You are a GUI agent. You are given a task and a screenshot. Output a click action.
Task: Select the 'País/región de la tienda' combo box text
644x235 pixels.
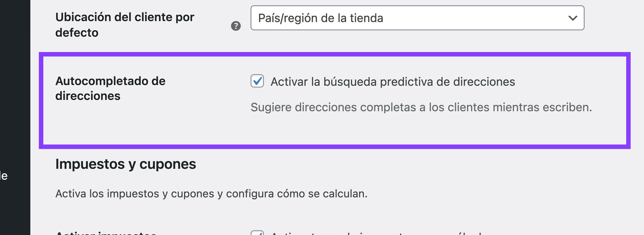320,18
